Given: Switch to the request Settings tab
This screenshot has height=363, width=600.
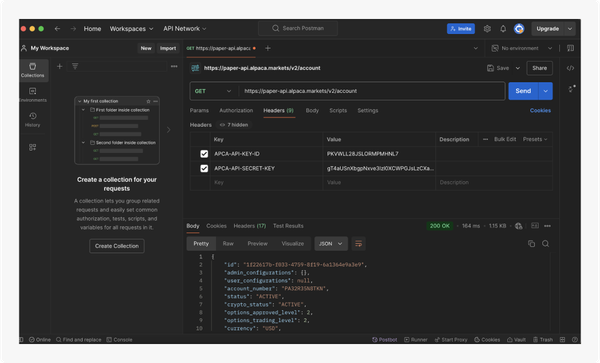Looking at the screenshot, I should click(x=368, y=111).
